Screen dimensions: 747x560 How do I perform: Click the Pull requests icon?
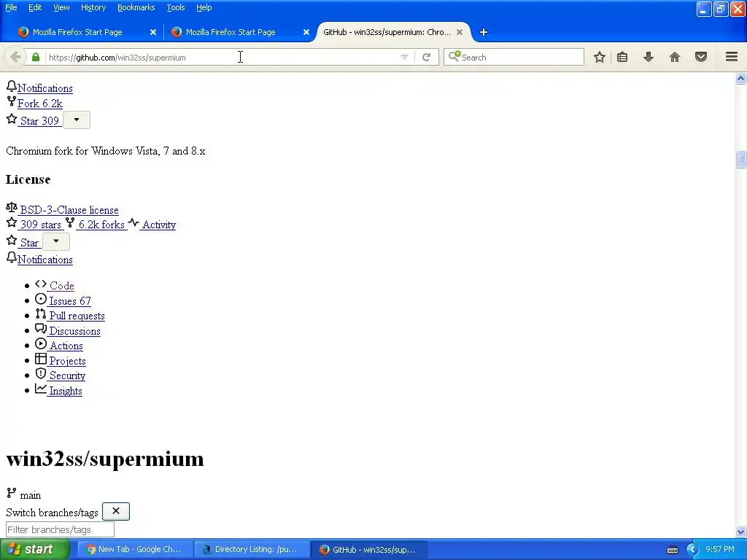click(41, 314)
